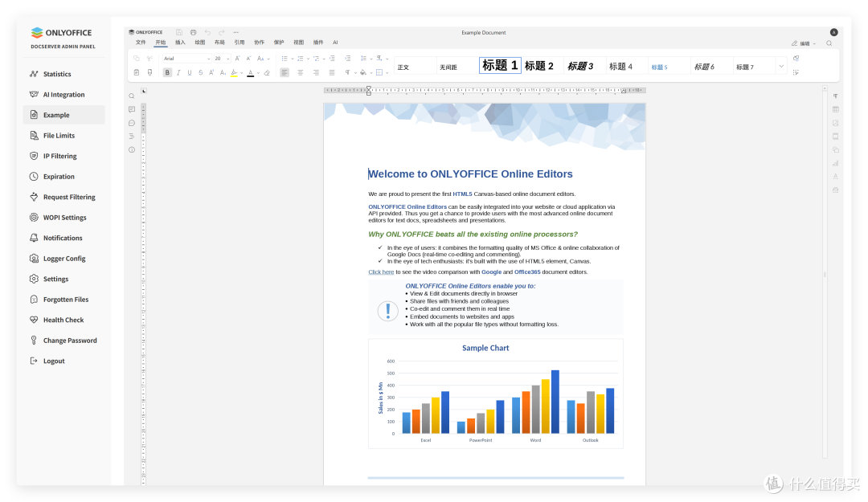868x502 pixels.
Task: Open the Chat panel in left sidebar
Action: point(132,123)
